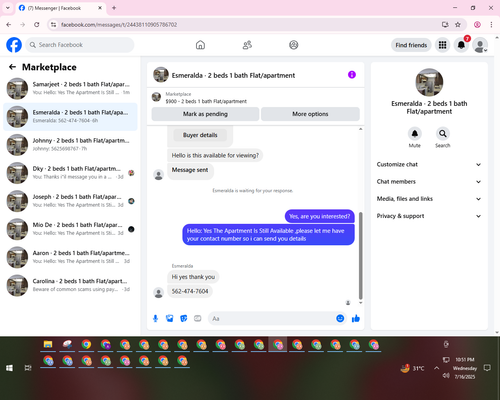The height and width of the screenshot is (400, 500).
Task: Open the emoji picker in message box
Action: pos(340,319)
